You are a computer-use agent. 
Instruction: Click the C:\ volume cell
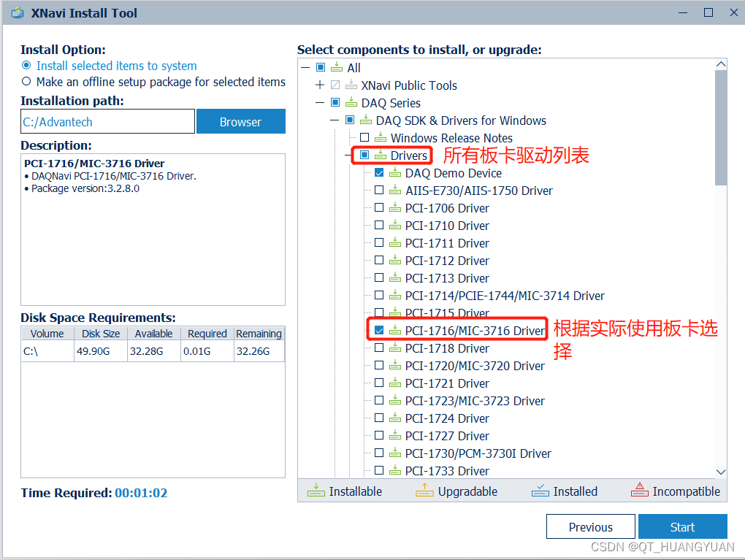[47, 351]
